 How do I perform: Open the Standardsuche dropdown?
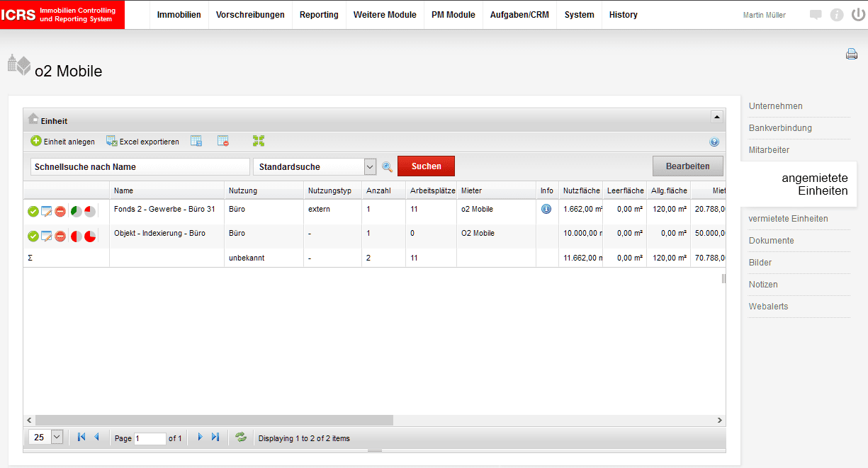pos(369,166)
